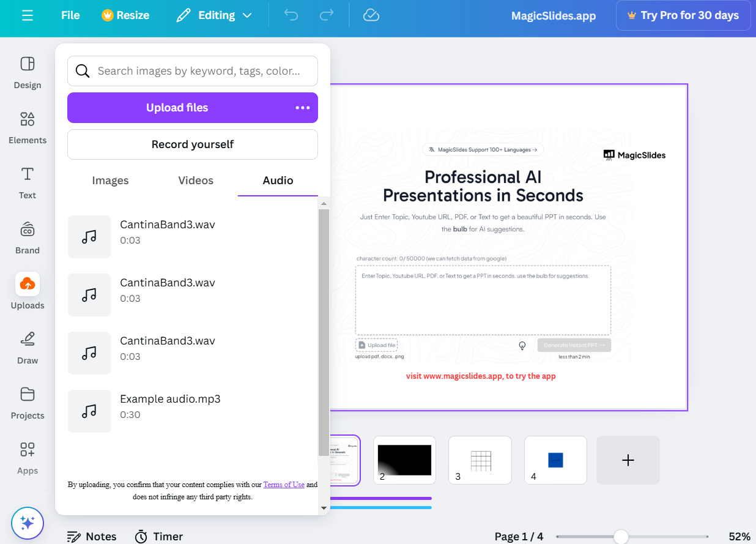Viewport: 756px width, 544px height.
Task: Click the cloud save status icon
Action: coord(371,15)
